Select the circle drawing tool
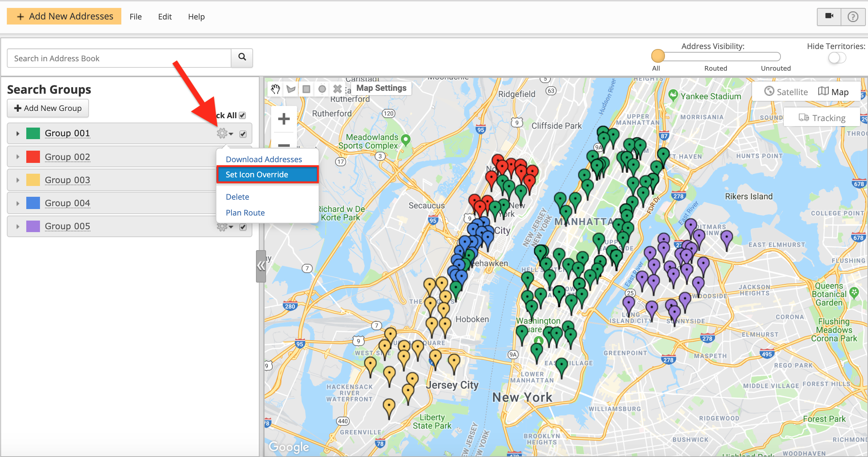868x457 pixels. pos(322,89)
